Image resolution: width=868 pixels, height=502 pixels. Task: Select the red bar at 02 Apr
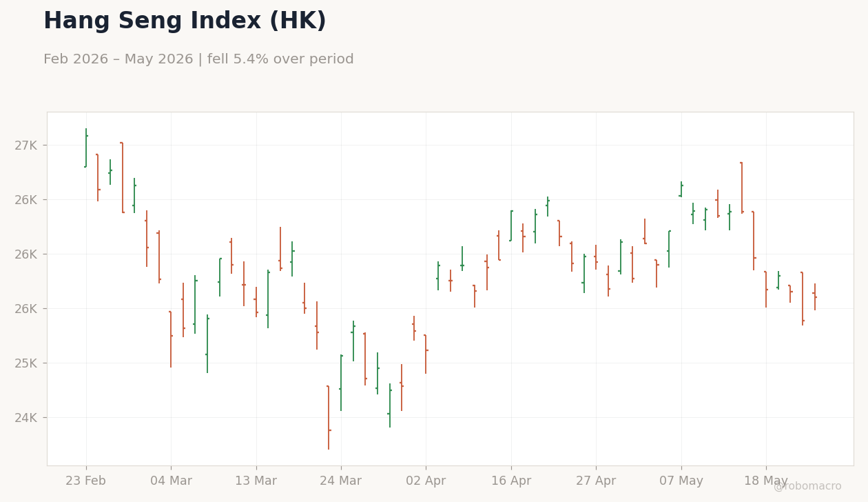[x=426, y=354]
